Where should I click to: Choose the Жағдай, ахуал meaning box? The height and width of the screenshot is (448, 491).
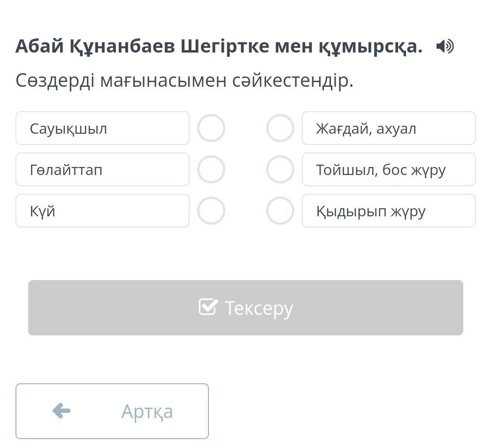coord(389,128)
